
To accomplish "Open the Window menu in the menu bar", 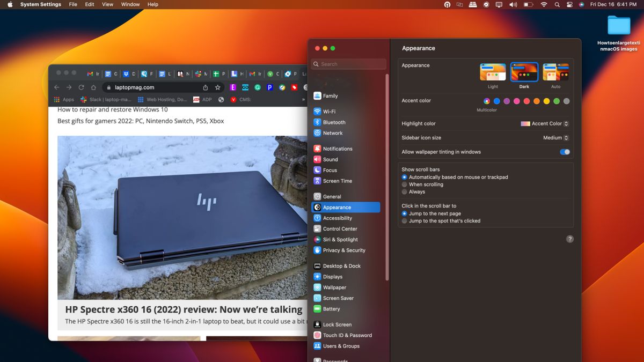I will pyautogui.click(x=130, y=4).
